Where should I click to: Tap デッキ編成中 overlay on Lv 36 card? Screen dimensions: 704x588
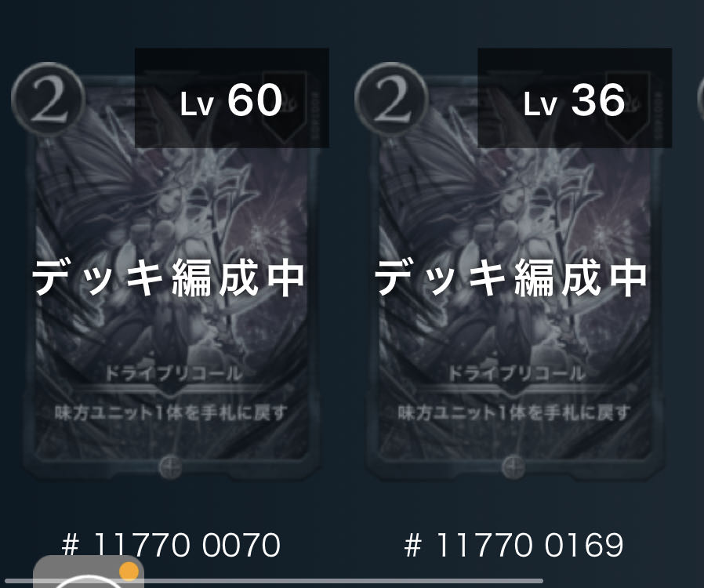pyautogui.click(x=511, y=278)
